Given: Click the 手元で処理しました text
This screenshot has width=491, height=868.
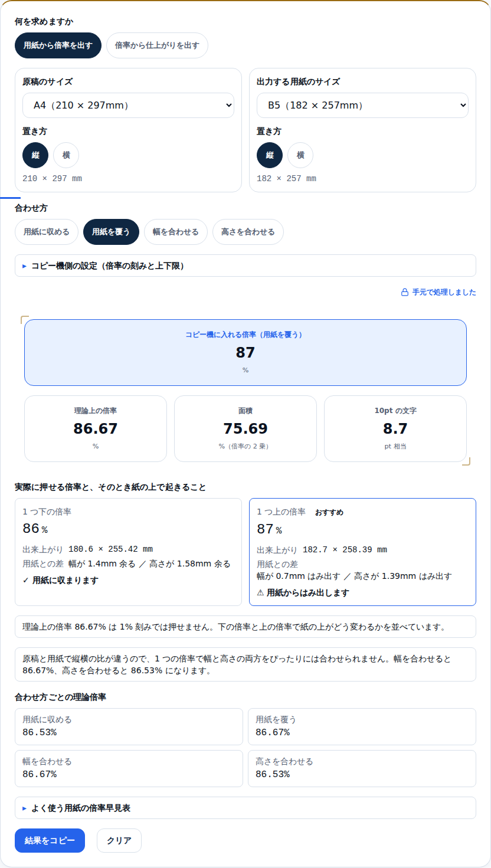Looking at the screenshot, I should coord(444,292).
